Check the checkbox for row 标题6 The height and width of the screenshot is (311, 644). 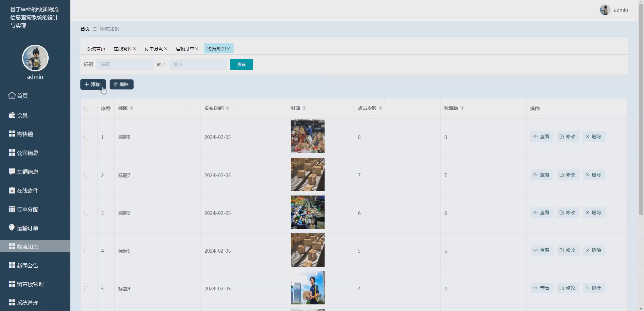click(x=86, y=212)
